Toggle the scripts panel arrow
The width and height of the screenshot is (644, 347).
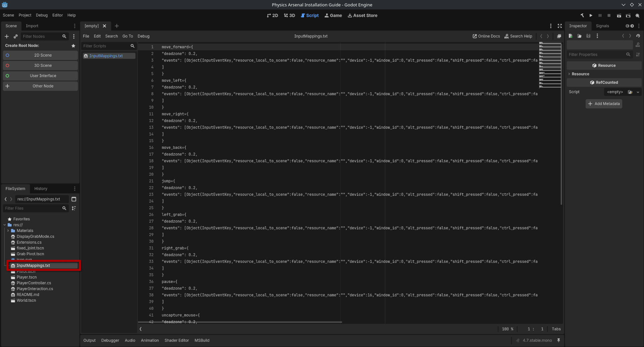pos(141,329)
